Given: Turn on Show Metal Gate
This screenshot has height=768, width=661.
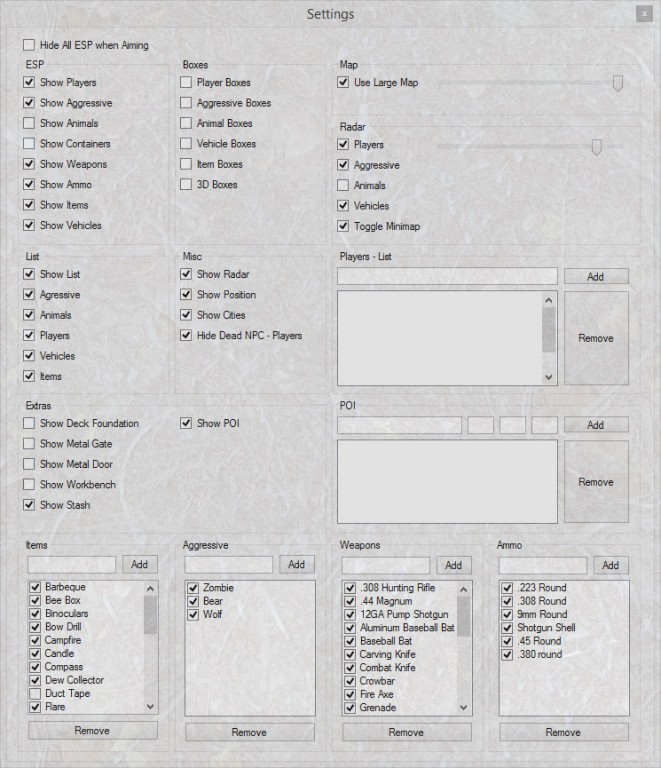Looking at the screenshot, I should point(29,444).
